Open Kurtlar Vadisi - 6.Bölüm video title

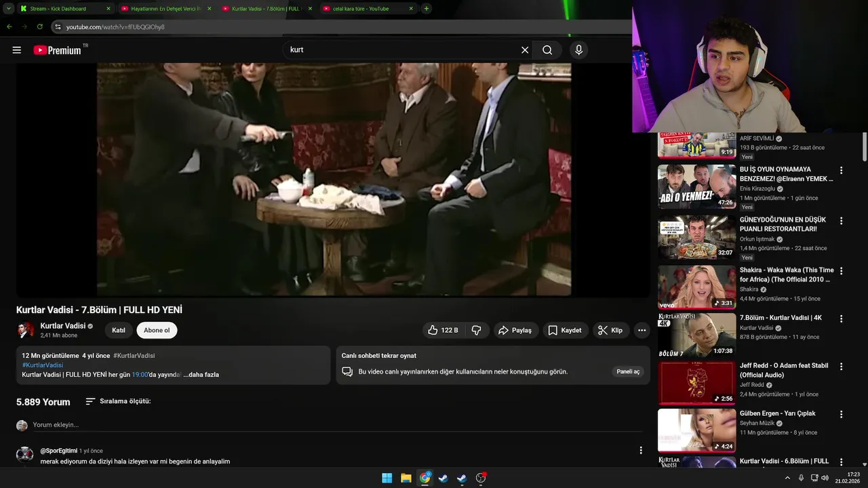click(x=784, y=462)
